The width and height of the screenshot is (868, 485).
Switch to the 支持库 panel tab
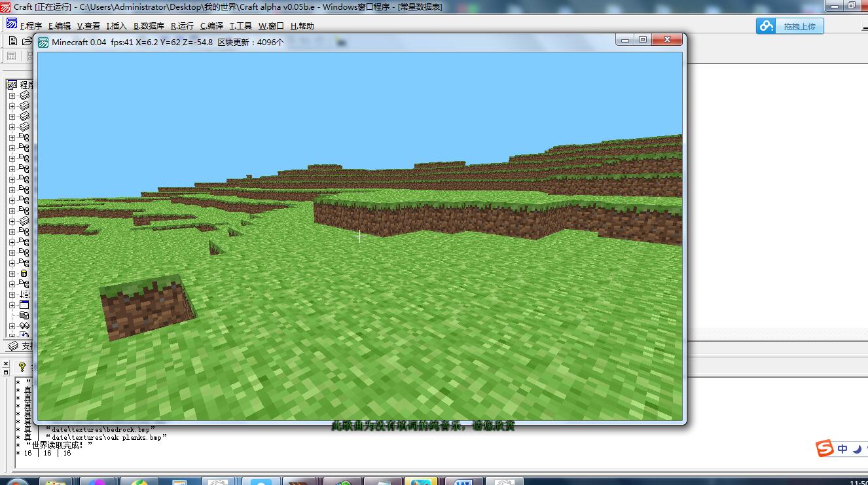click(x=20, y=346)
